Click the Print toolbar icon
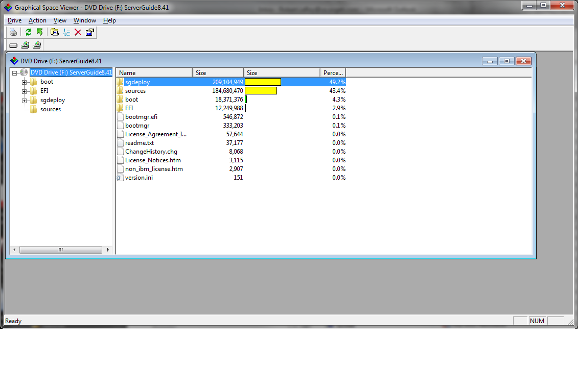578x392 pixels. (13, 32)
